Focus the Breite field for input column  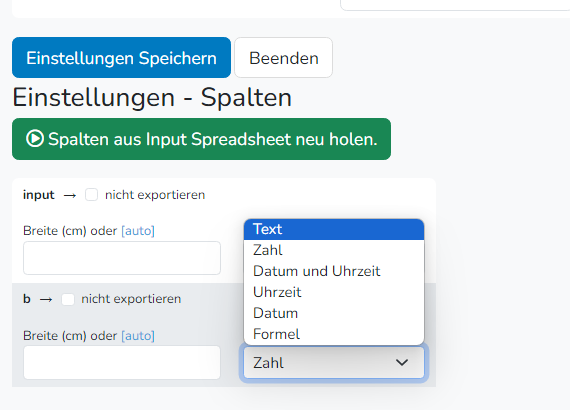coord(122,258)
